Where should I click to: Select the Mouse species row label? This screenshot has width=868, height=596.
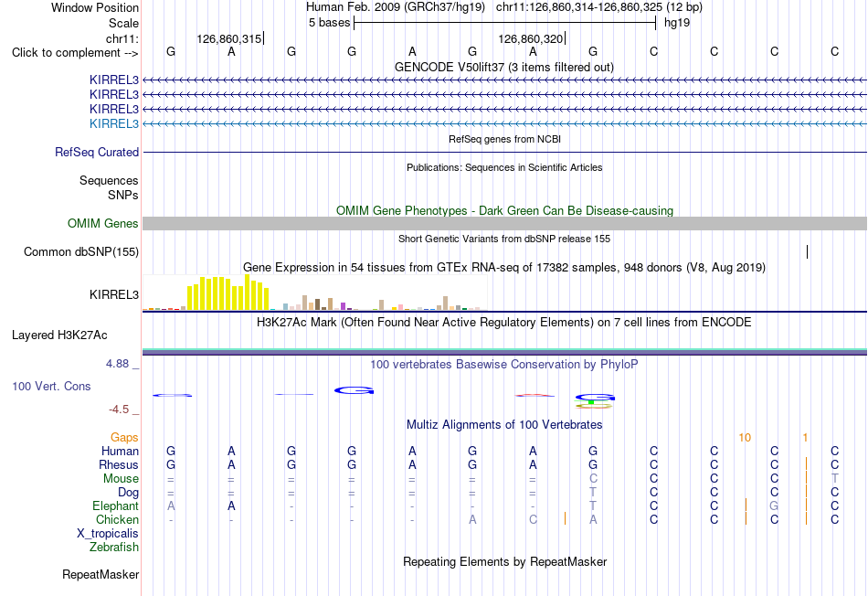[x=122, y=479]
